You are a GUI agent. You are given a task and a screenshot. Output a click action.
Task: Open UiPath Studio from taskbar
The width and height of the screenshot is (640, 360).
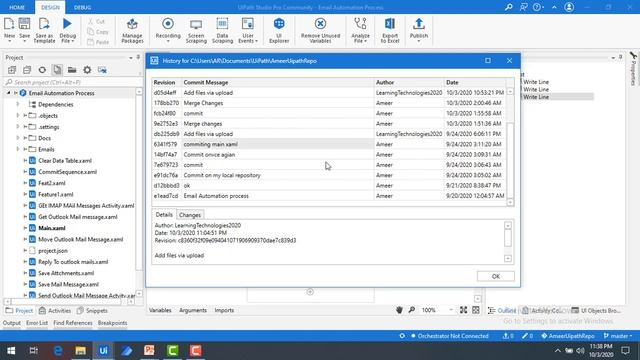[103, 351]
